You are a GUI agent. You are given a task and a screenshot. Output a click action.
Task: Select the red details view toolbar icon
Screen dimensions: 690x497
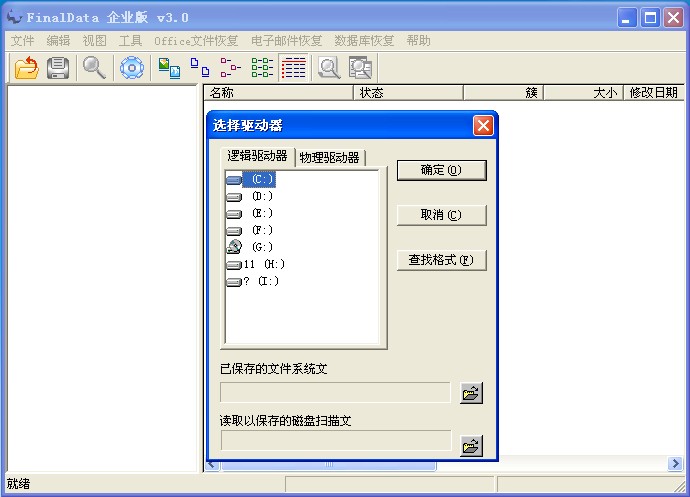coord(293,68)
